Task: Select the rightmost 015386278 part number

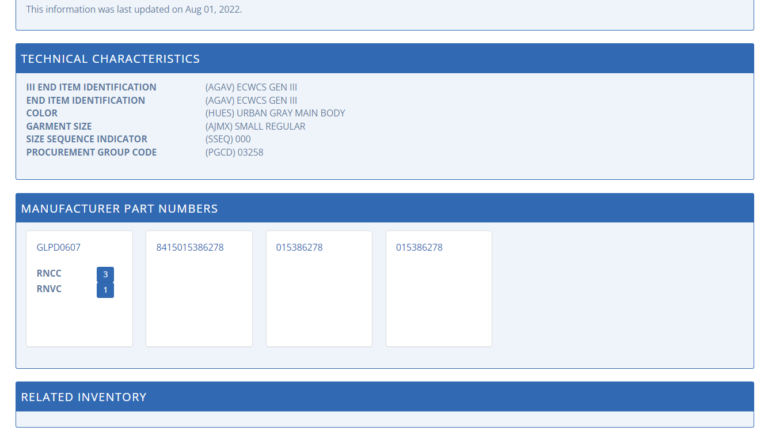Action: 419,247
